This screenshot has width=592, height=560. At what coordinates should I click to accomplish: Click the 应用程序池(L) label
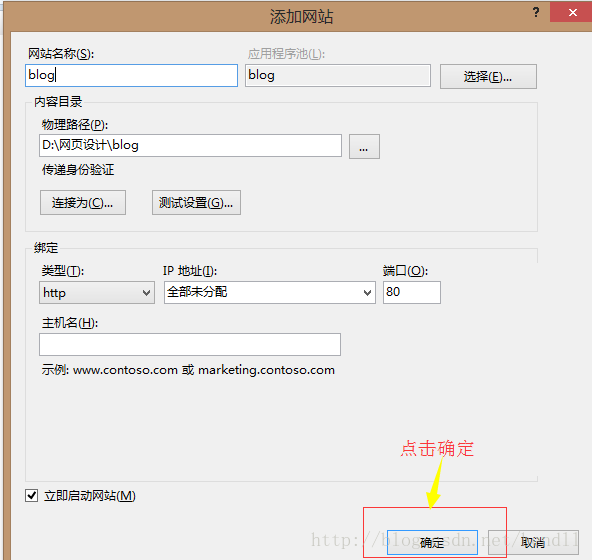point(286,54)
